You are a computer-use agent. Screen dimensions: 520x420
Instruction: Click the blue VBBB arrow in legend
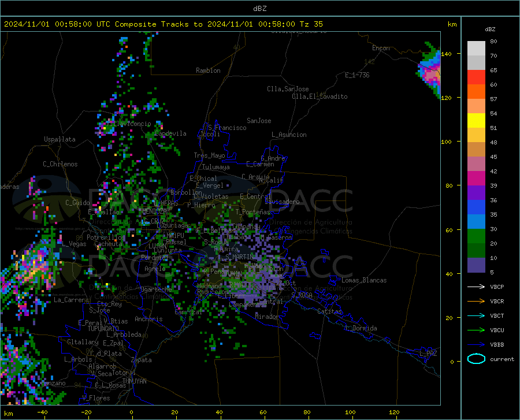point(476,345)
